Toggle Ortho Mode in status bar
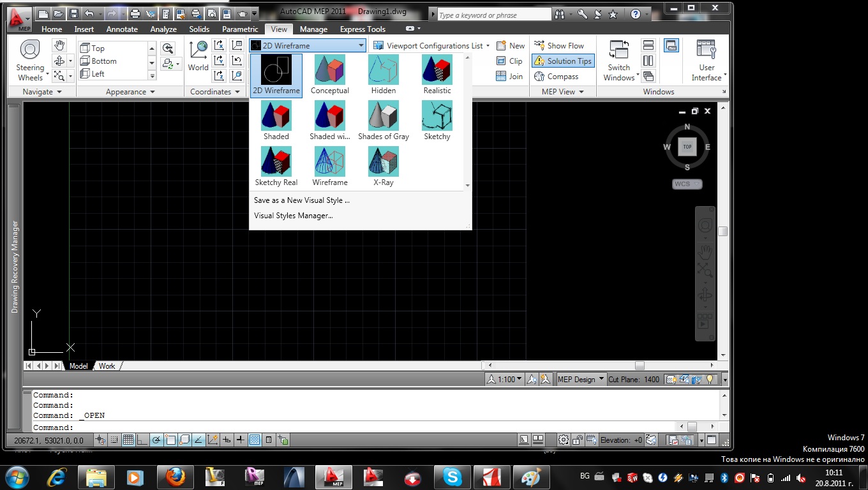Image resolution: width=868 pixels, height=490 pixels. pyautogui.click(x=142, y=440)
